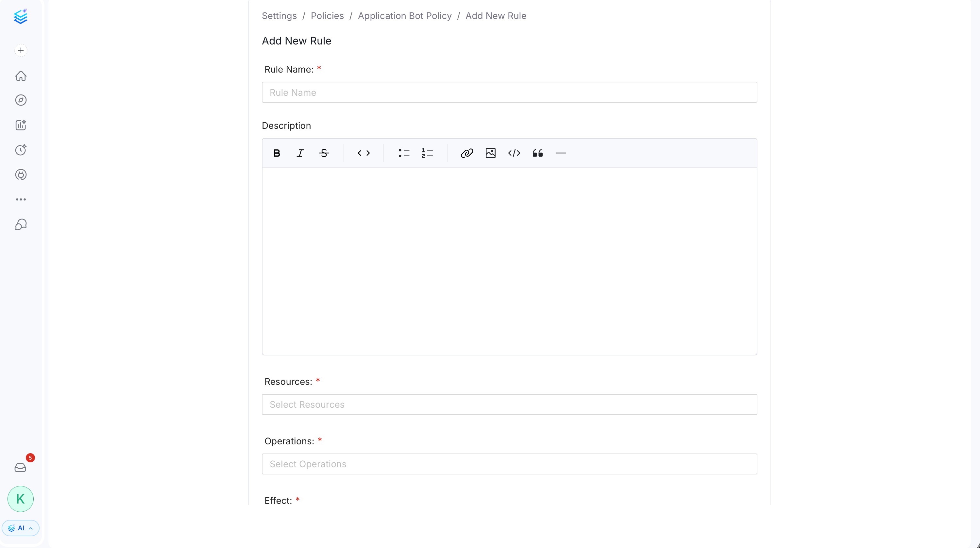The width and height of the screenshot is (980, 548).
Task: Open the K user avatar profile
Action: point(21,499)
